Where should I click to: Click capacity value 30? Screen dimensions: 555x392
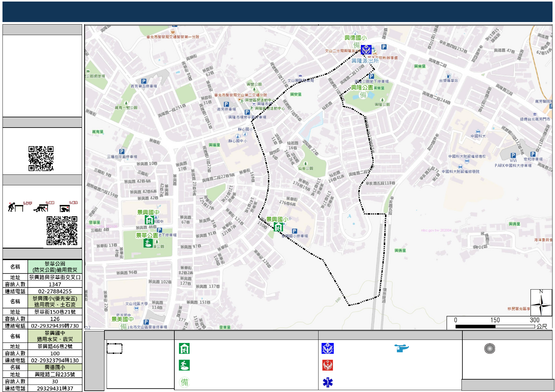(55, 381)
